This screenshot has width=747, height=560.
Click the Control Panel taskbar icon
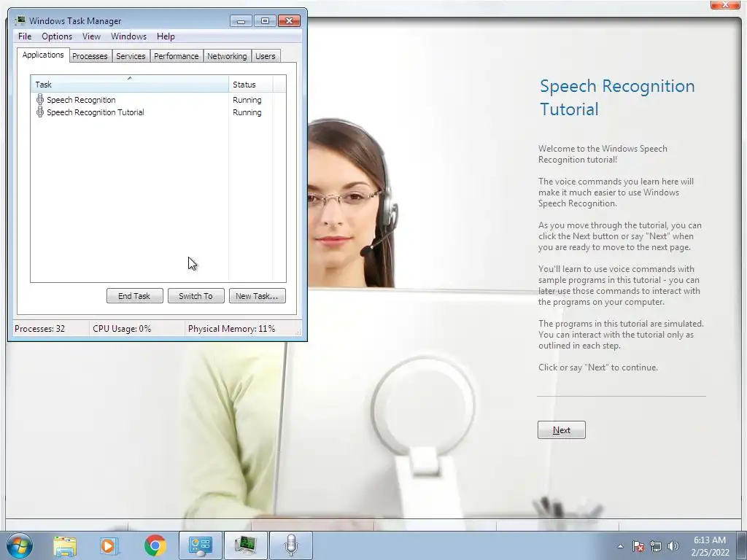tap(200, 545)
